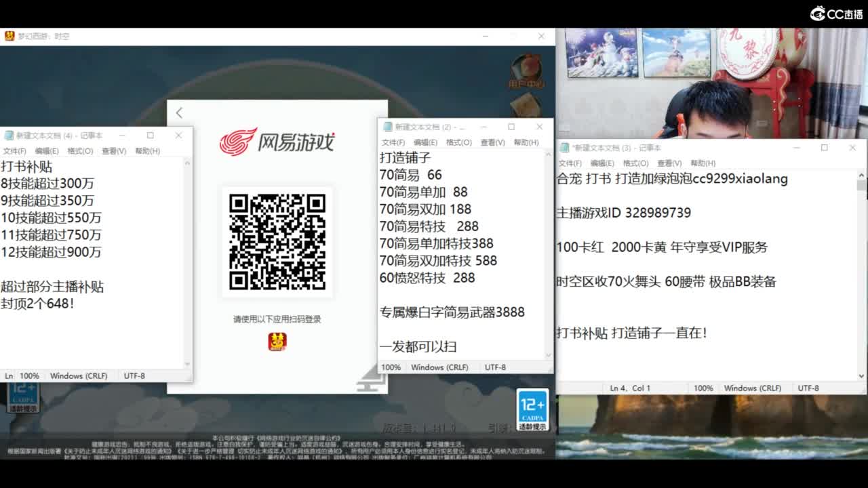
Task: Click the text line 8技能超过300万
Action: click(47, 184)
